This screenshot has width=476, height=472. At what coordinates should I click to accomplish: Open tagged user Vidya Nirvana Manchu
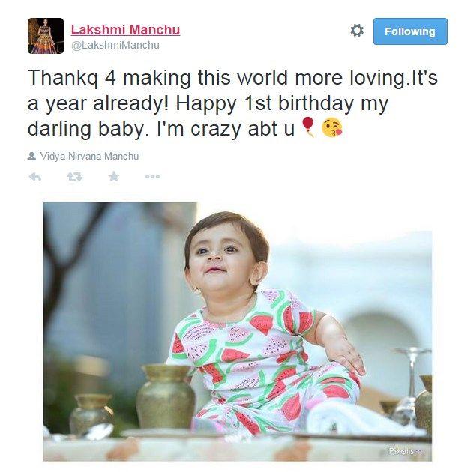89,157
